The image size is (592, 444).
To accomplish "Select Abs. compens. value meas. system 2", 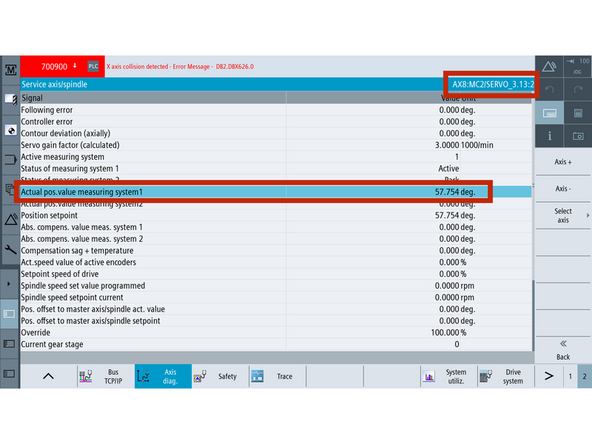I will click(276, 239).
